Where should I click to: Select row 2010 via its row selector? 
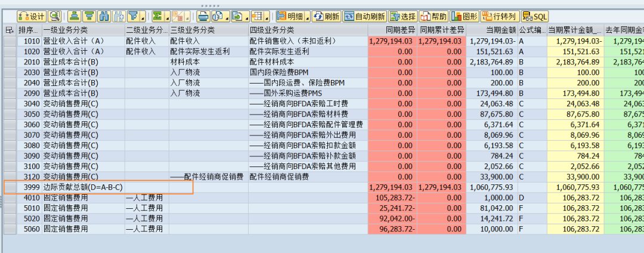pyautogui.click(x=10, y=62)
